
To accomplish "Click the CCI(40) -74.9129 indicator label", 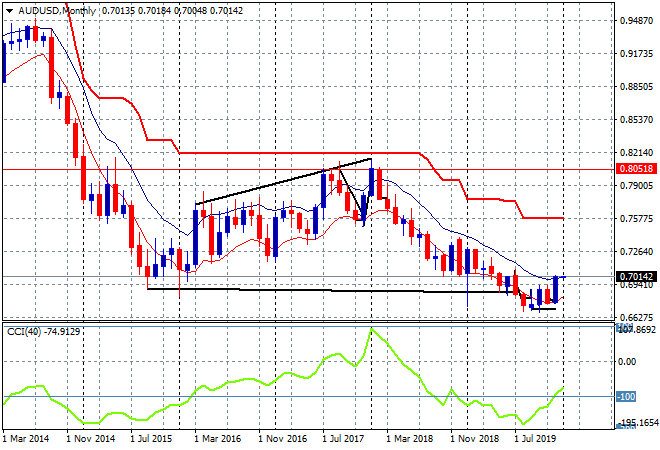I will click(x=43, y=332).
